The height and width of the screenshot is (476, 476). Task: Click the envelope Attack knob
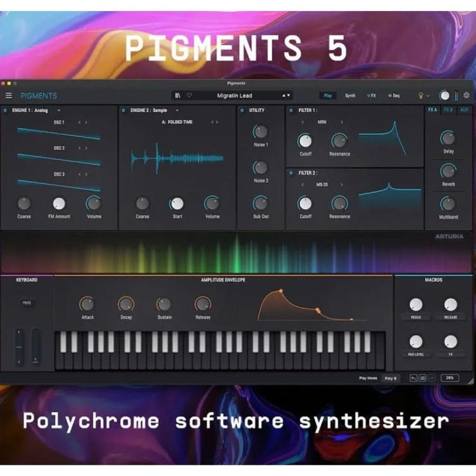pos(87,304)
